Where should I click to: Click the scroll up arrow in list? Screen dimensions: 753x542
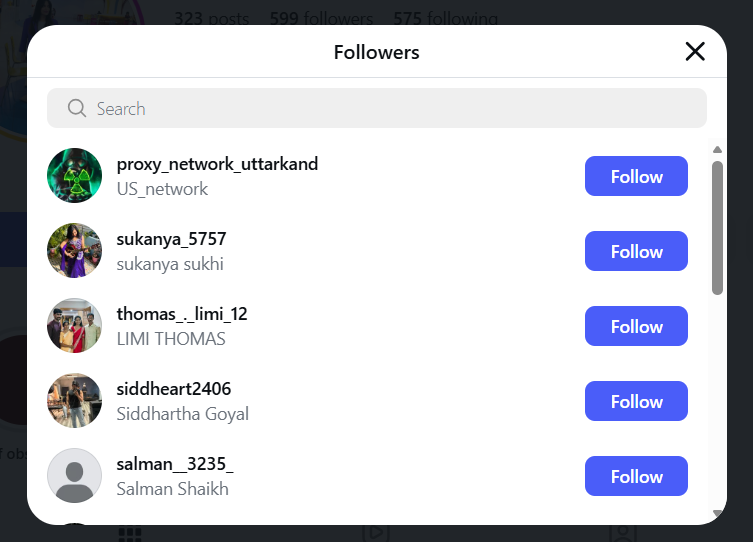(x=717, y=150)
